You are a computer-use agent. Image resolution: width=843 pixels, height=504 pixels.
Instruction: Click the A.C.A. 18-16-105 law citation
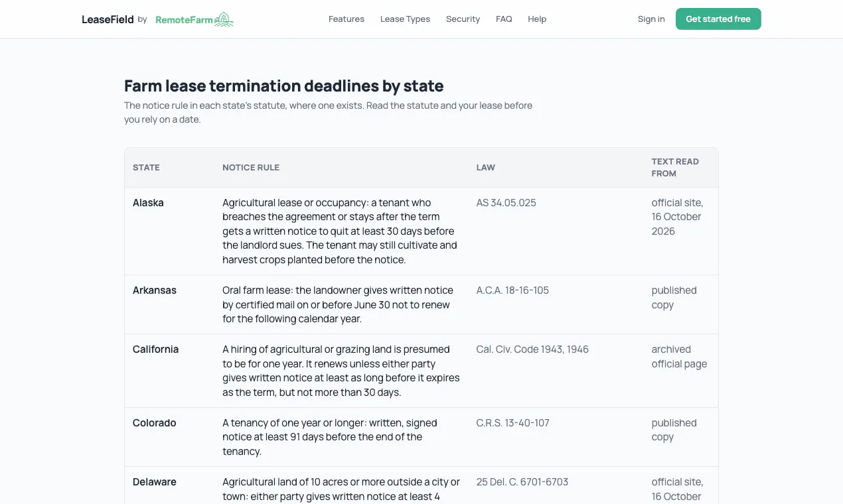pos(512,290)
